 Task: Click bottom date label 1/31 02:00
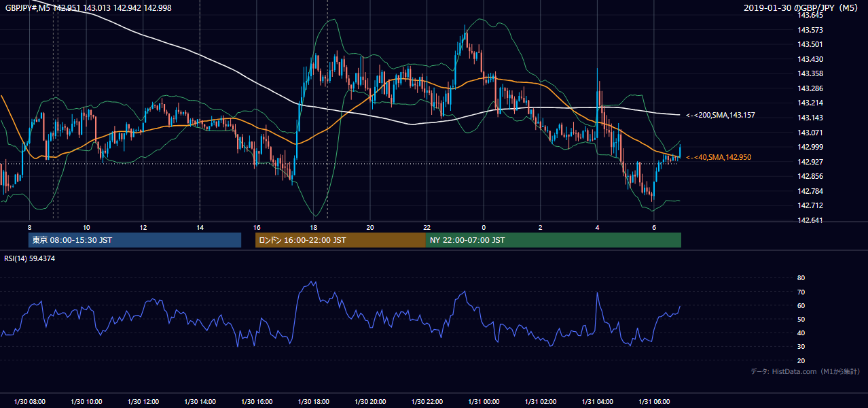[540, 402]
